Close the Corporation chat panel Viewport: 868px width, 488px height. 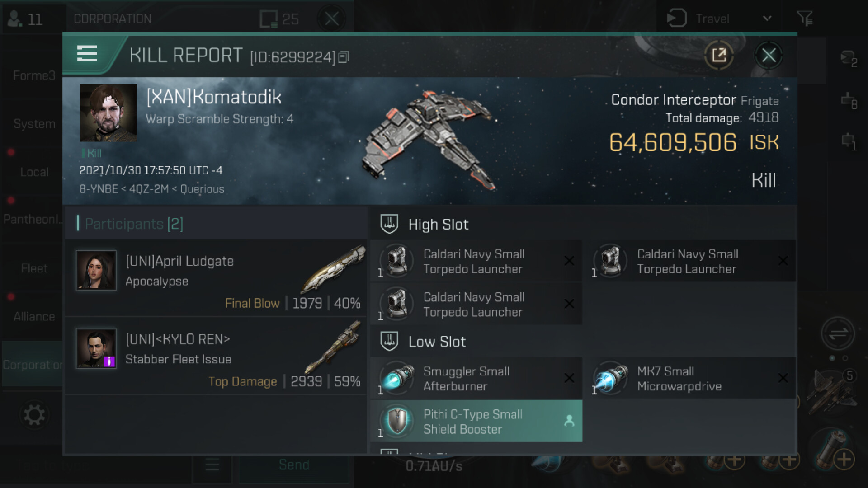coord(332,19)
